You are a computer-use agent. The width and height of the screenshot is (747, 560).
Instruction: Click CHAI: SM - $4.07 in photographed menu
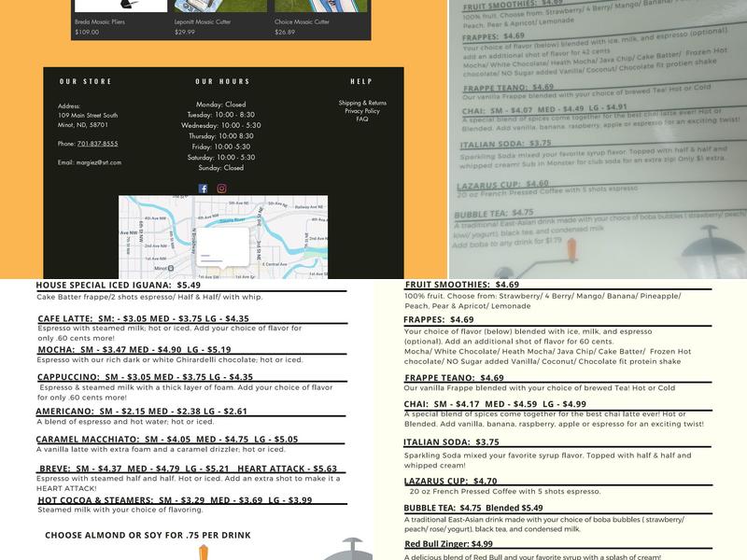[x=544, y=109]
